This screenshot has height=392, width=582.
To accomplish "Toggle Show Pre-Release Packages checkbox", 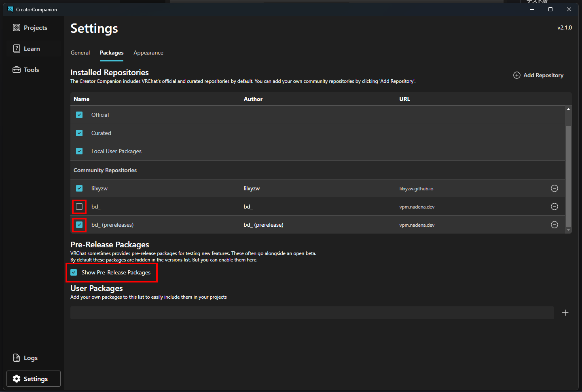I will (74, 272).
